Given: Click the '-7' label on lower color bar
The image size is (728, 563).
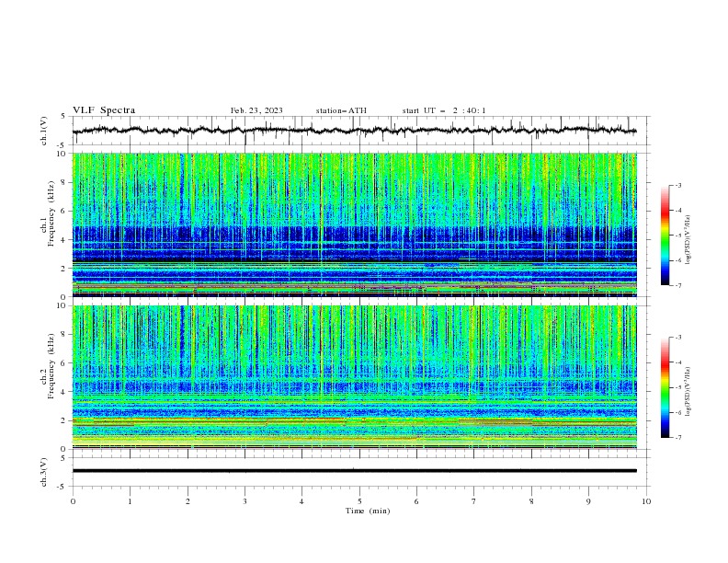Looking at the screenshot, I should click(x=678, y=437).
